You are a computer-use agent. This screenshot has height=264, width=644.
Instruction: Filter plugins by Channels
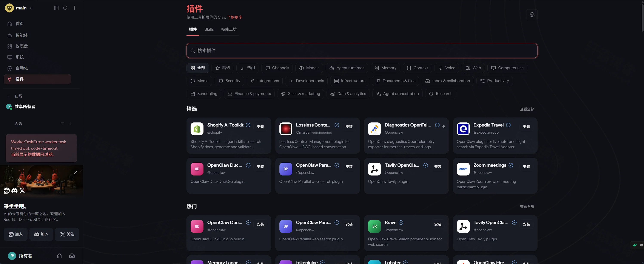click(277, 68)
